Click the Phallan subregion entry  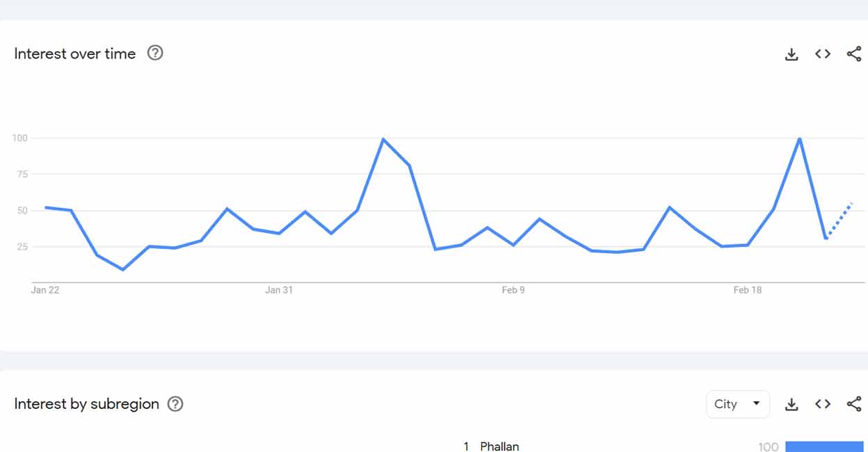coord(499,446)
